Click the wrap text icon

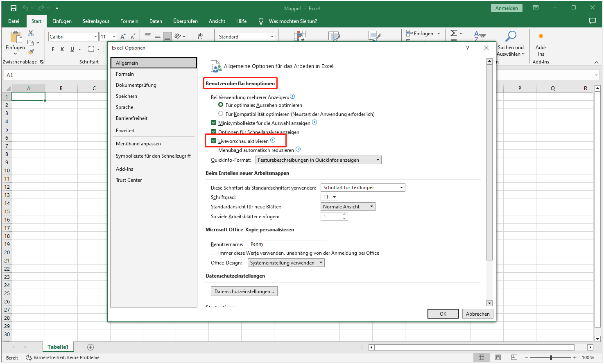200,36
